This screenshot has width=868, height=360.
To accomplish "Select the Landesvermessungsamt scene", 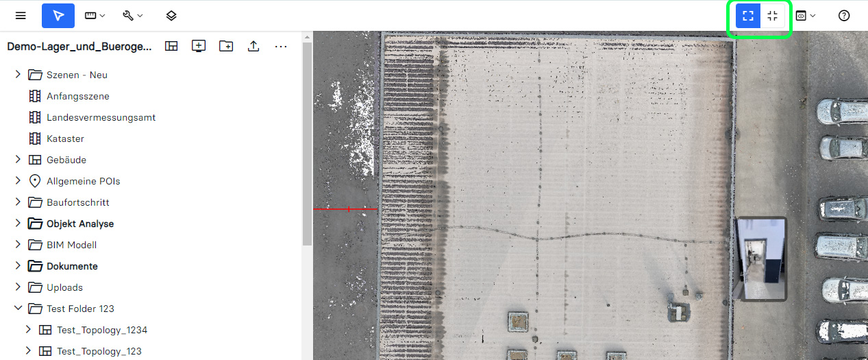I will 101,117.
